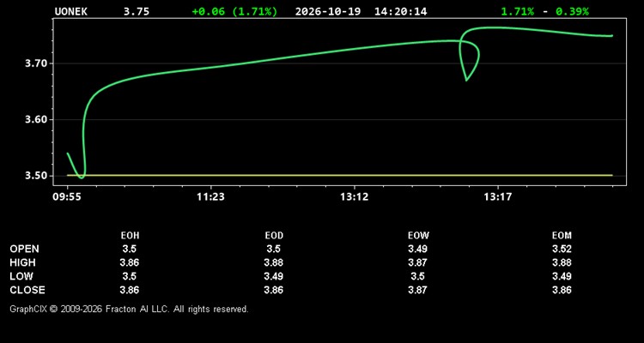Click the 0.39% value in header
The height and width of the screenshot is (343, 644).
click(x=572, y=11)
